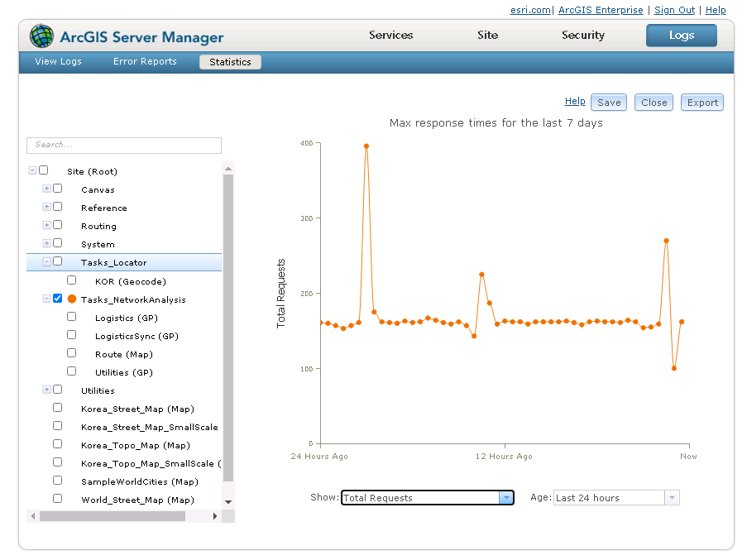Select the Logs menu tab
The image size is (747, 560).
point(682,36)
